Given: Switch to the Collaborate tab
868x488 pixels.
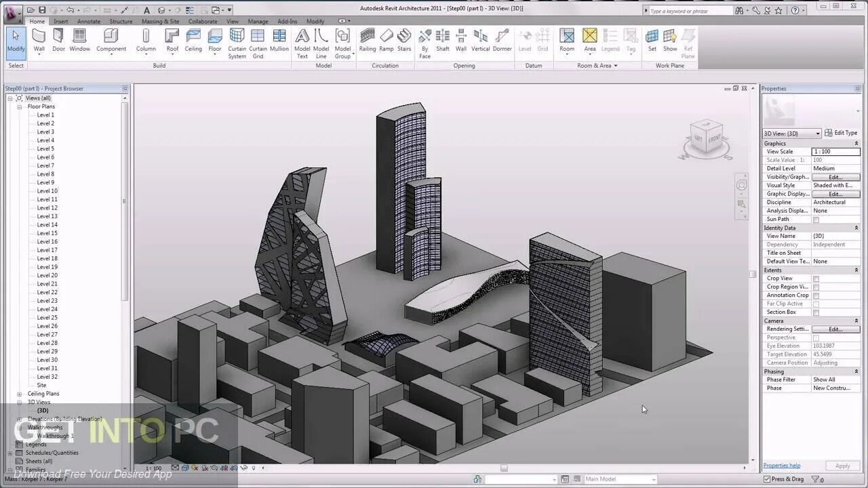Looking at the screenshot, I should click(x=203, y=21).
